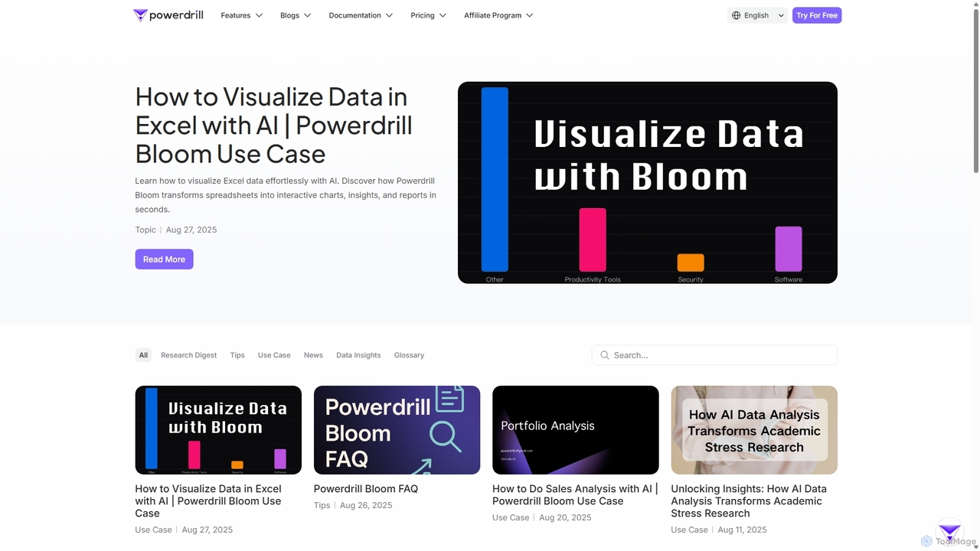This screenshot has height=551, width=980.
Task: Click the globe language icon
Action: point(737,15)
